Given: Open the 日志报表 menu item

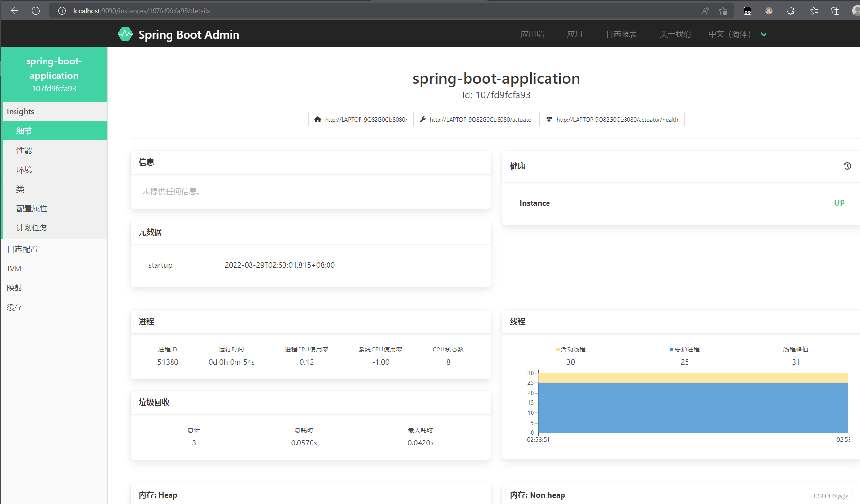Looking at the screenshot, I should (x=621, y=34).
